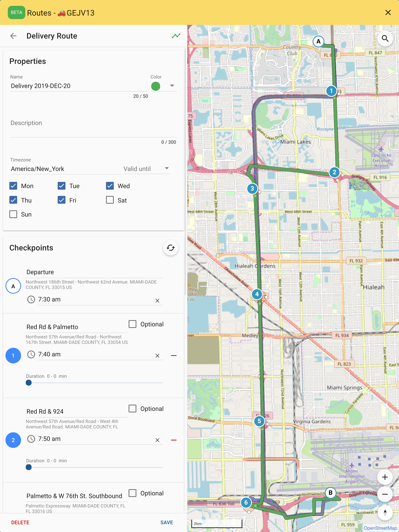
Task: Select map marker A
Action: tap(318, 41)
